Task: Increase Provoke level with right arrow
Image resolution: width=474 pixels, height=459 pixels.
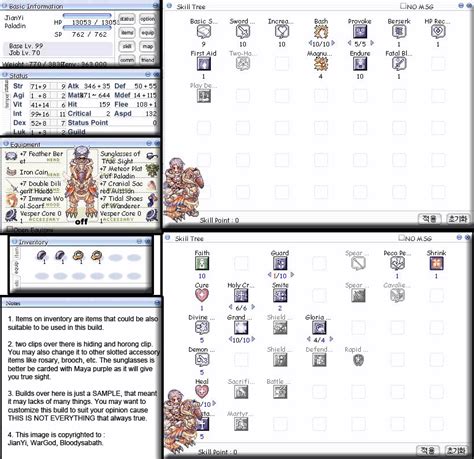Action: tap(372, 43)
